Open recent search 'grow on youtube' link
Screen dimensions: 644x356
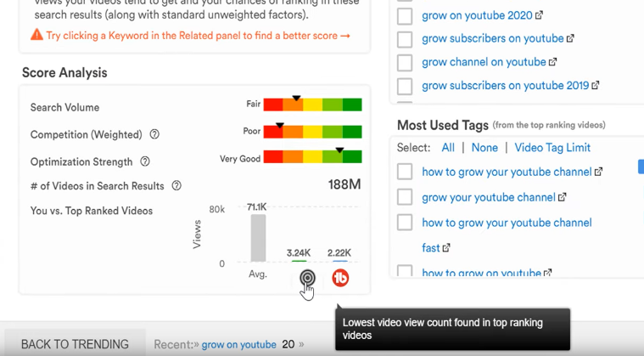tap(238, 345)
